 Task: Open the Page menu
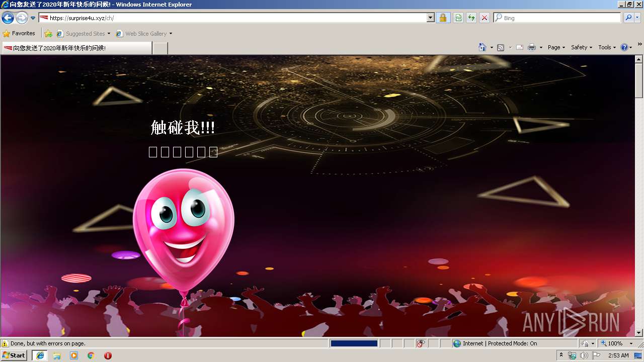pos(556,47)
